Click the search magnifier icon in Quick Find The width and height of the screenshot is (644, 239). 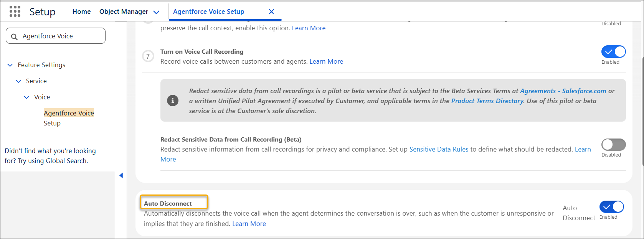(x=14, y=36)
